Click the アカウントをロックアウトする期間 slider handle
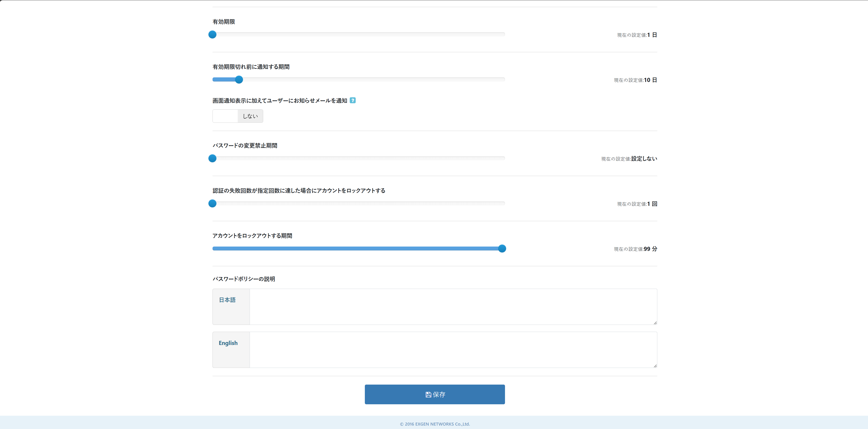The height and width of the screenshot is (429, 868). pyautogui.click(x=502, y=249)
